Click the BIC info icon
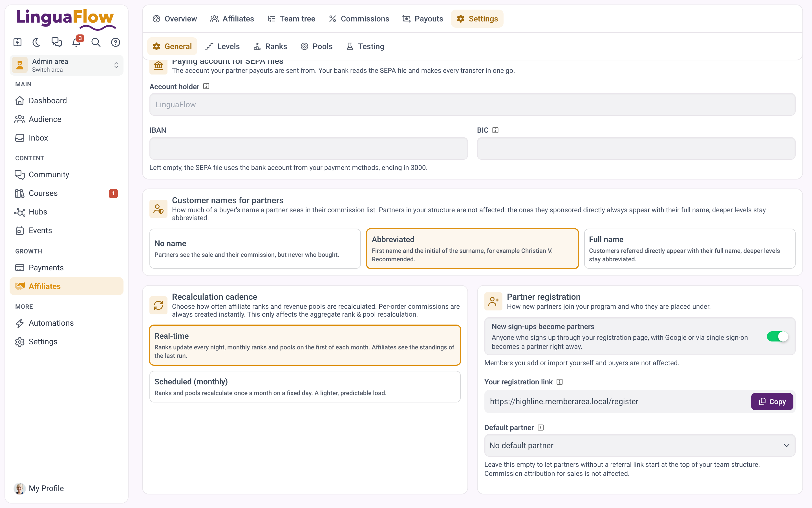This screenshot has height=508, width=812. point(495,130)
